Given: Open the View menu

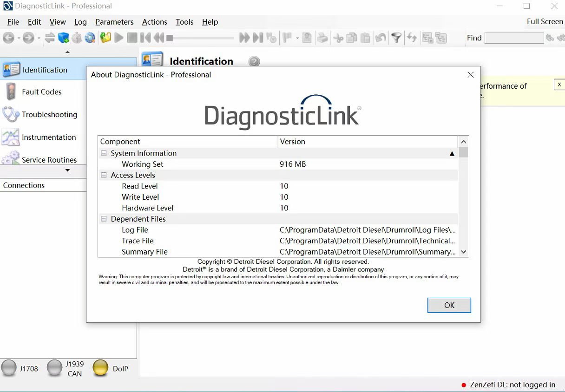Looking at the screenshot, I should [x=58, y=22].
